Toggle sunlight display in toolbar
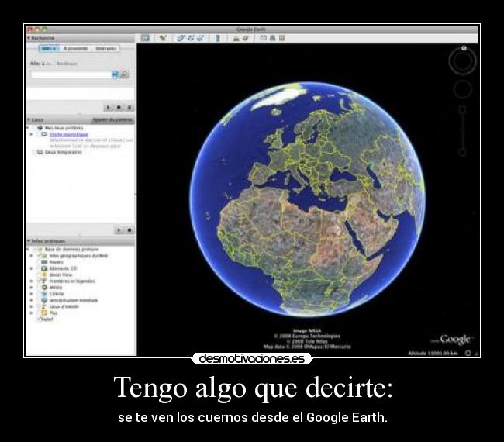This screenshot has height=442, width=504. [x=236, y=38]
